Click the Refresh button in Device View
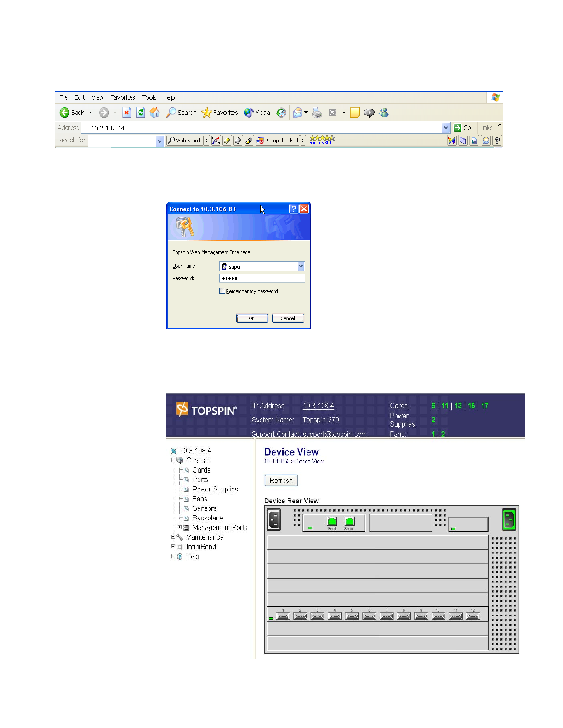The image size is (563, 728). point(281,480)
